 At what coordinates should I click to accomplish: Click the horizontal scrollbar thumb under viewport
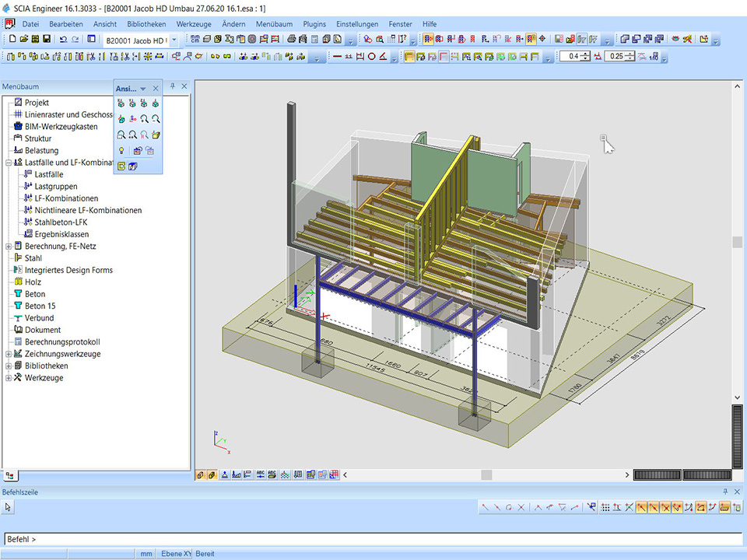(x=486, y=474)
